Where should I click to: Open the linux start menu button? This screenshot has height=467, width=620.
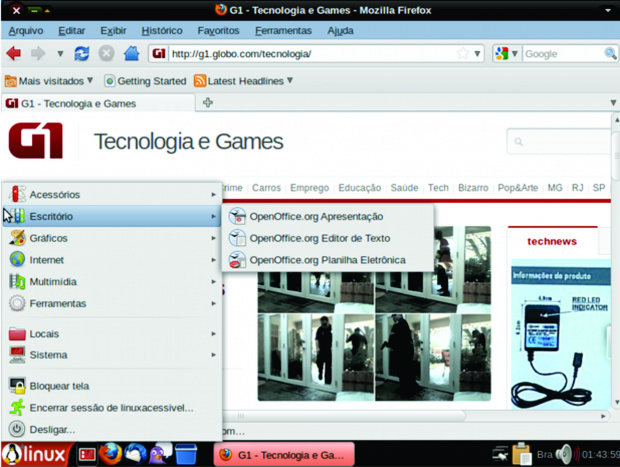35,454
